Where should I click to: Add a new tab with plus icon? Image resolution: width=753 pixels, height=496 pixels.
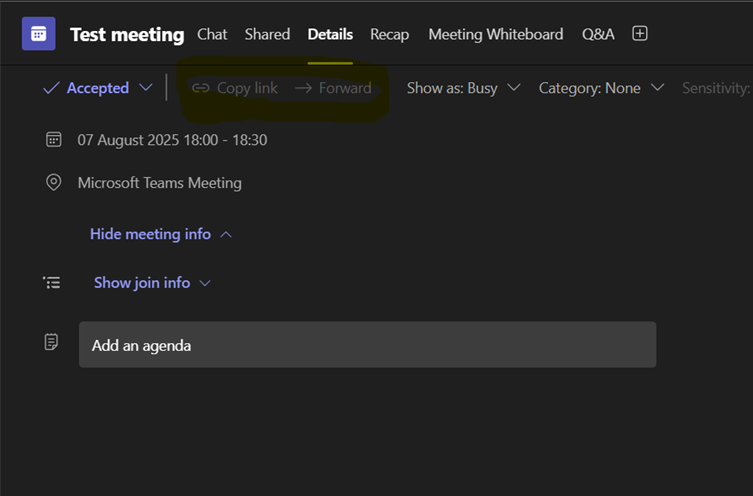(640, 34)
